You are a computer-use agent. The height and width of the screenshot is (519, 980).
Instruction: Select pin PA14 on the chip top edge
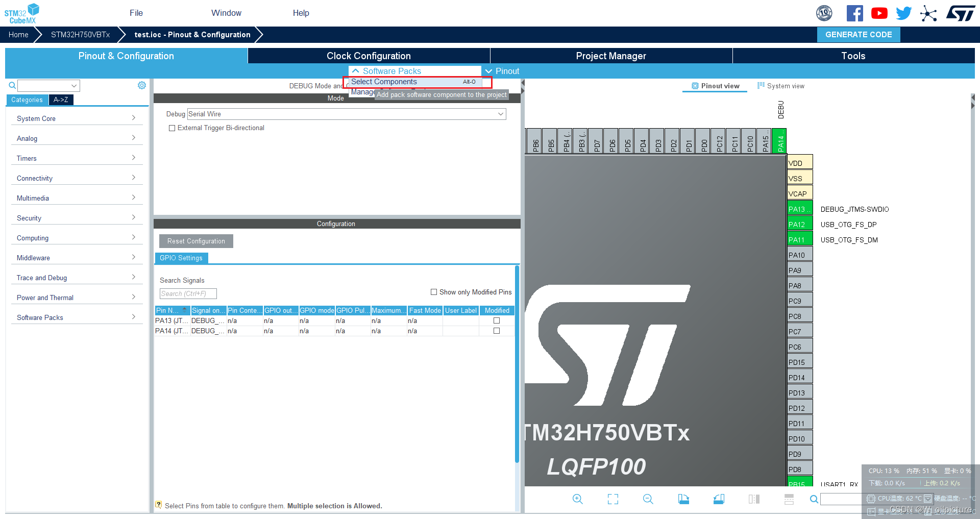click(x=779, y=141)
